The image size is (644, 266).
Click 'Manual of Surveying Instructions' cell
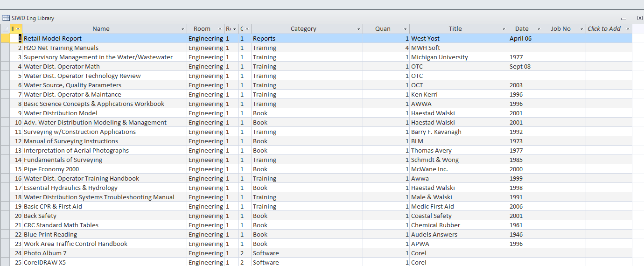(x=105, y=141)
